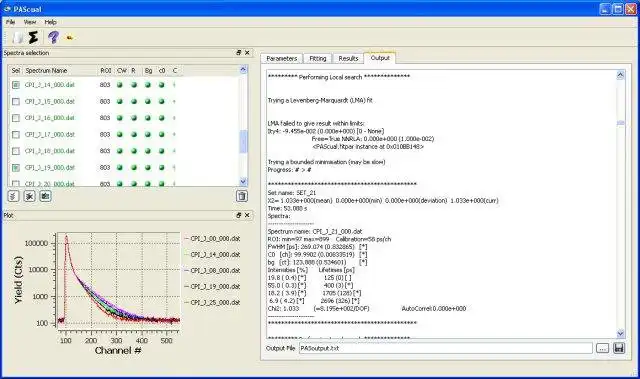
Task: Click the CW column header
Action: (x=122, y=71)
